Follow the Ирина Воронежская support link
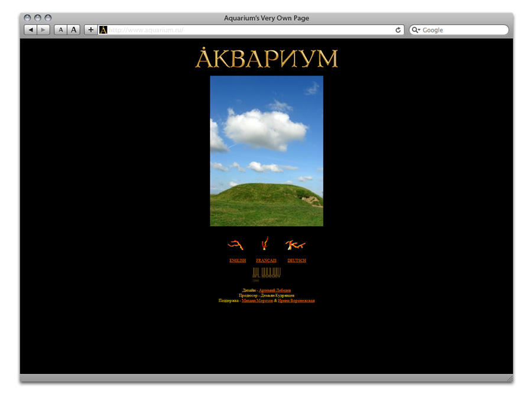This screenshot has height=394, width=532. click(x=296, y=301)
